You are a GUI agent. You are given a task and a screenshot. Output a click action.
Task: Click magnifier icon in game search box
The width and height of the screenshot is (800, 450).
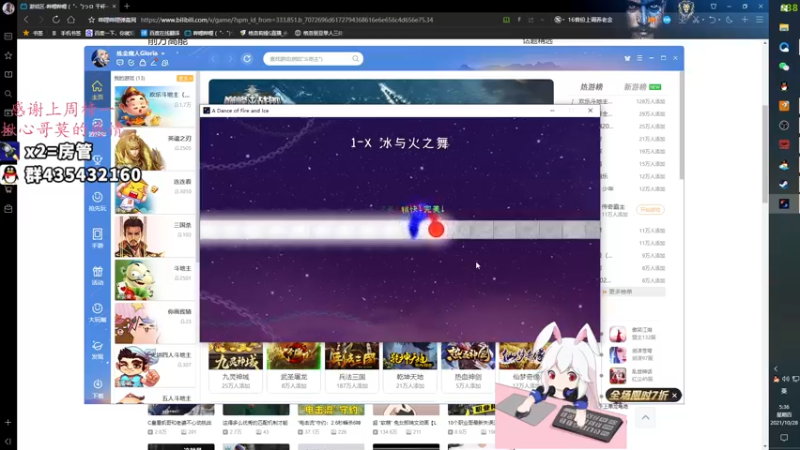[355, 59]
